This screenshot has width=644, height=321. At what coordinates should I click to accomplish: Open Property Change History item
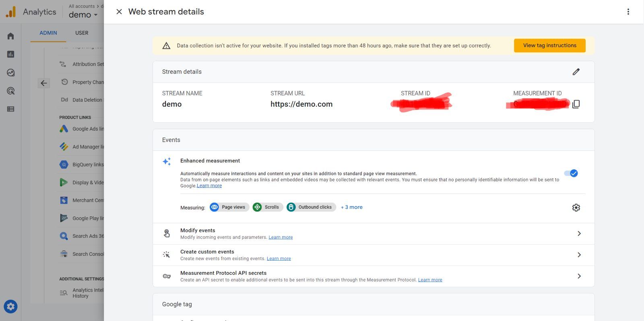[x=81, y=82]
